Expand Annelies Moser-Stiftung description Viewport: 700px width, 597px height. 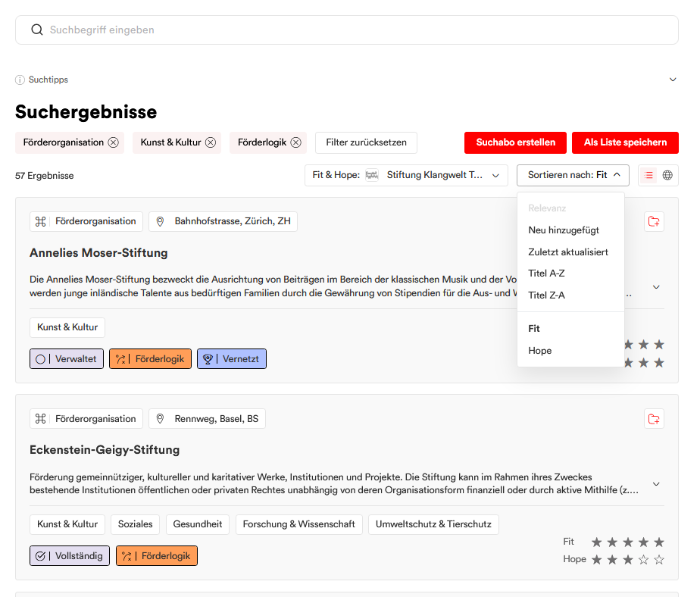click(x=656, y=286)
